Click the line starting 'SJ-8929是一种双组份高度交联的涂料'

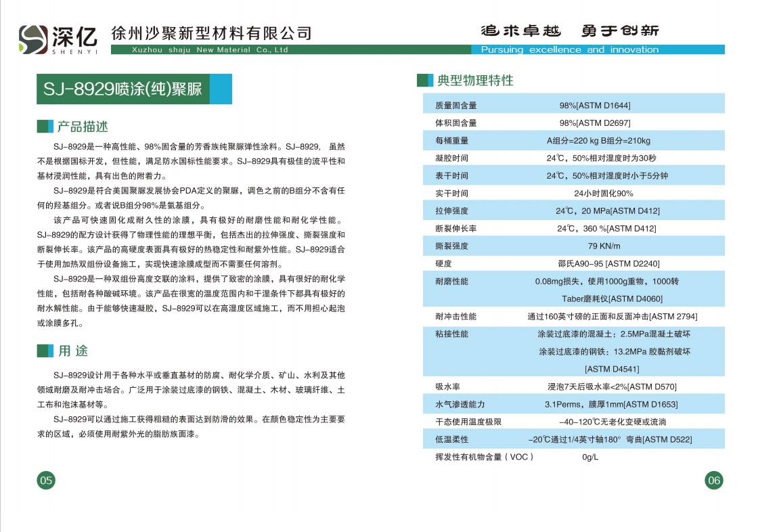tap(199, 279)
